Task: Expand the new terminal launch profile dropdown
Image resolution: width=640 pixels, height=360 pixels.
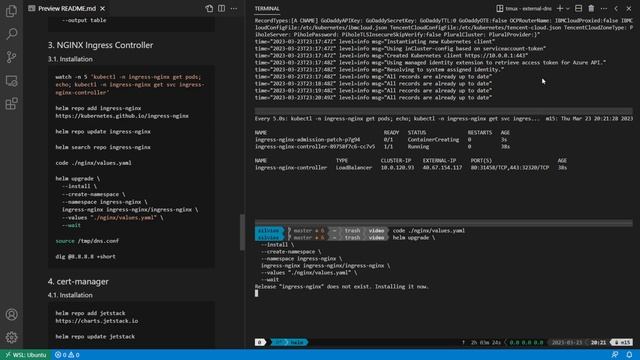Action: [x=567, y=8]
